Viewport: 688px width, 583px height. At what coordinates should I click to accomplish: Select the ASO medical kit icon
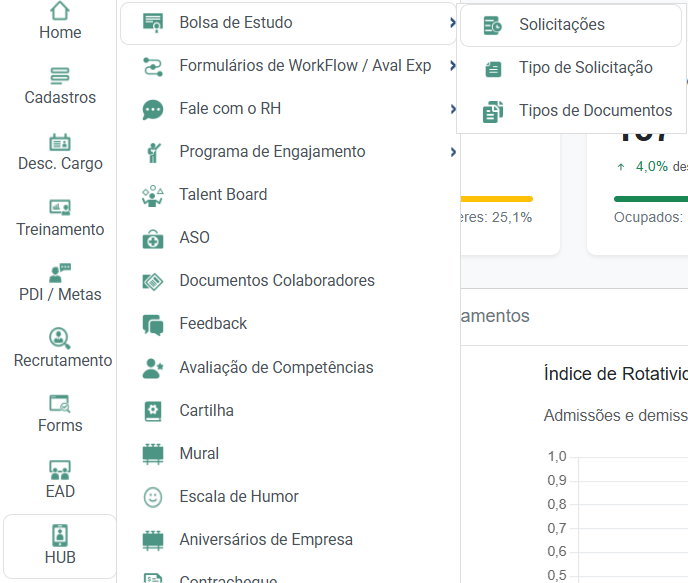pyautogui.click(x=153, y=239)
